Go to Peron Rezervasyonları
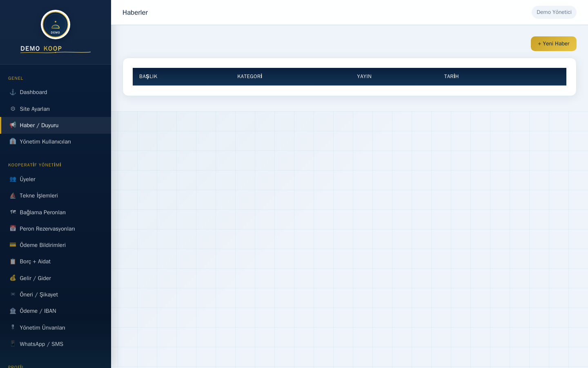 [56, 229]
